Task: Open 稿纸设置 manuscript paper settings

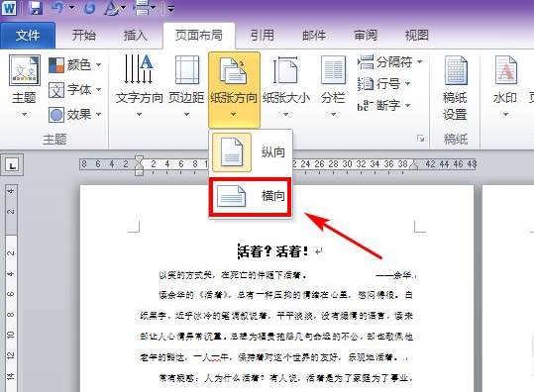Action: (455, 88)
